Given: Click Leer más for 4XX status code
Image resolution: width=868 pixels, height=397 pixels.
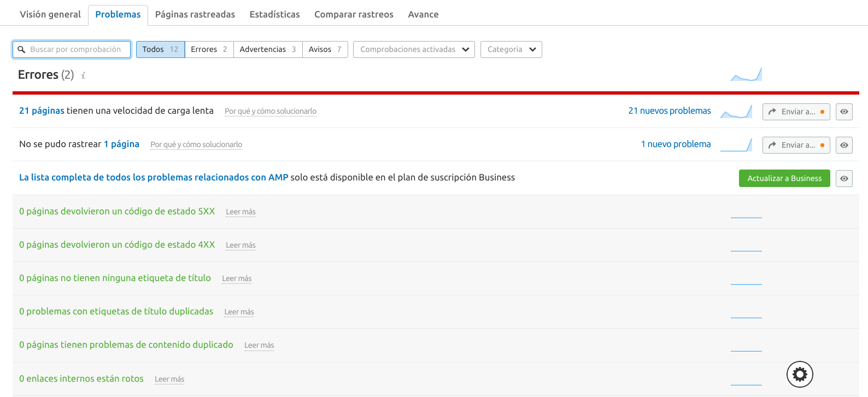Looking at the screenshot, I should tap(241, 245).
